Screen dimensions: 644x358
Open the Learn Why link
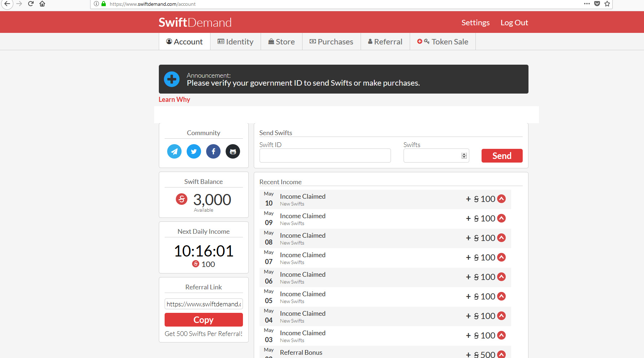[174, 99]
